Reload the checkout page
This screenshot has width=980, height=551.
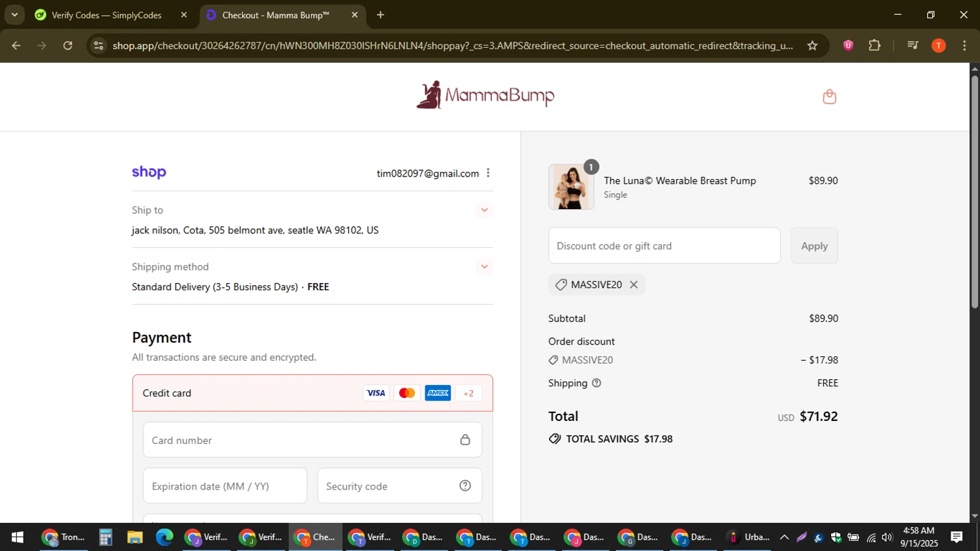point(67,46)
